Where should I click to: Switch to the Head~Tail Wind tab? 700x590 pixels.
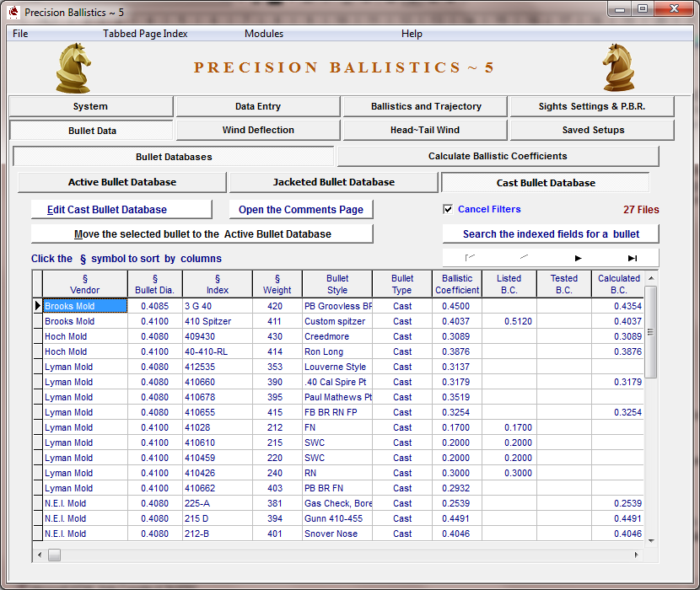425,130
